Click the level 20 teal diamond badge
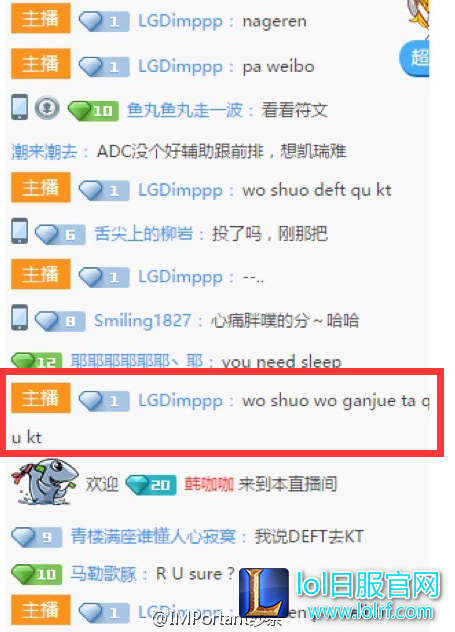Screen dimensions: 455x632 [x=151, y=484]
